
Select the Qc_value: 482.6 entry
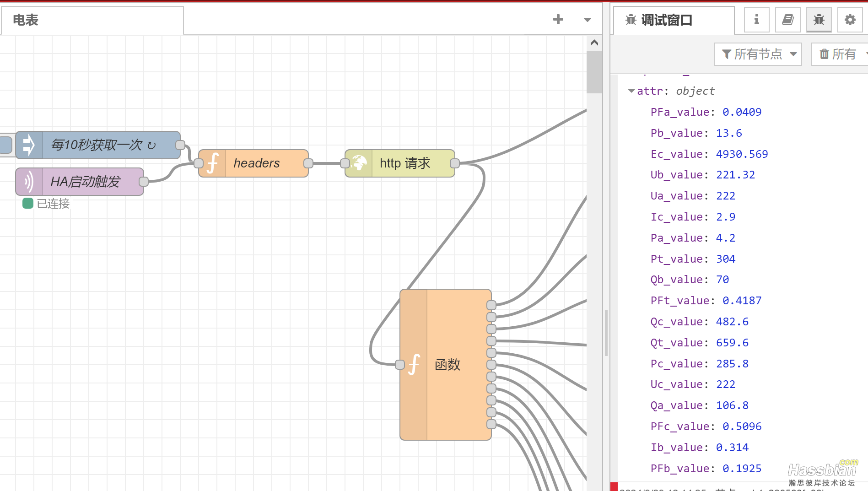pos(700,322)
